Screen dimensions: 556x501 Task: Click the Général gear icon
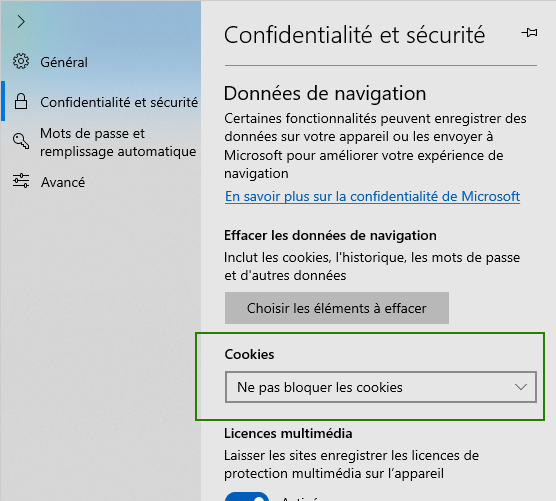pyautogui.click(x=21, y=62)
